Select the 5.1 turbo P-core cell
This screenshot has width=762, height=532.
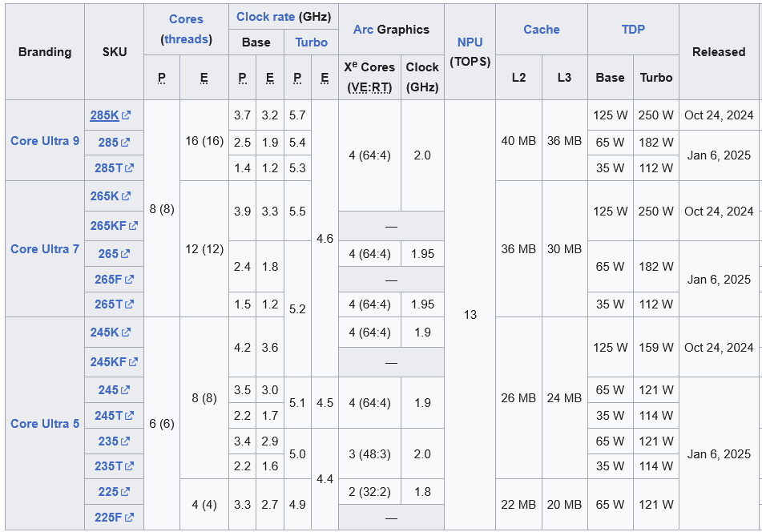297,403
